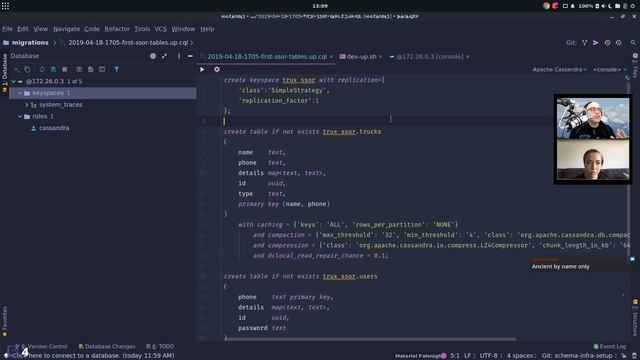Viewport: 640px width, 360px height.
Task: Open the <console> session dropdown
Action: pyautogui.click(x=609, y=69)
